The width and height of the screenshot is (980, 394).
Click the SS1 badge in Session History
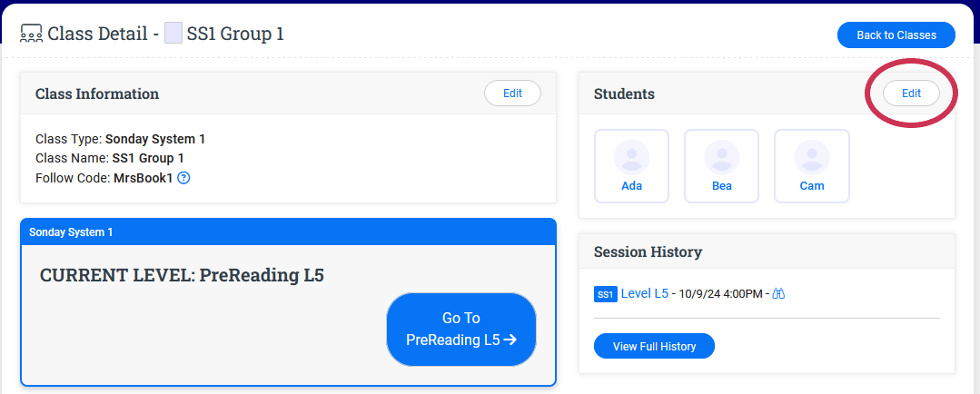[x=605, y=294]
